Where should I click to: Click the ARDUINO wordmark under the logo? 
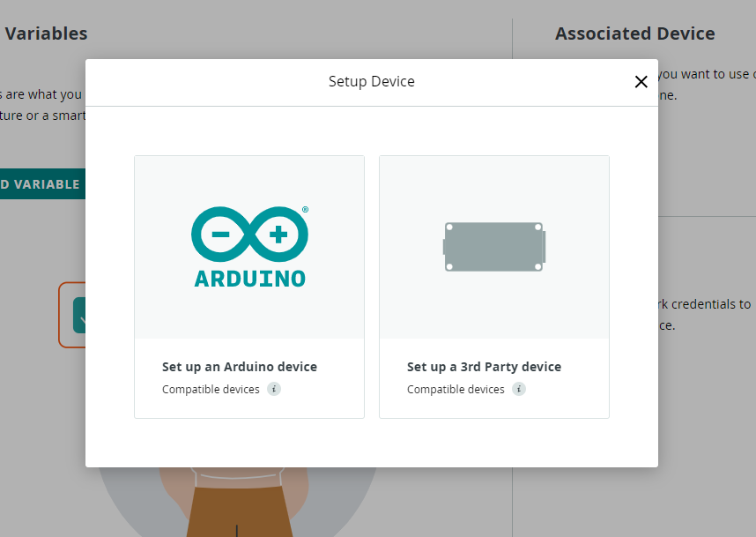tap(249, 279)
